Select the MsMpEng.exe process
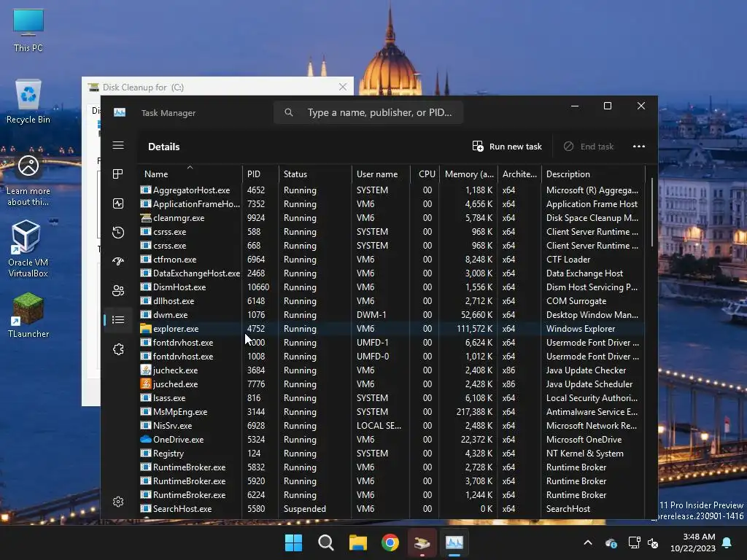 coord(392,411)
